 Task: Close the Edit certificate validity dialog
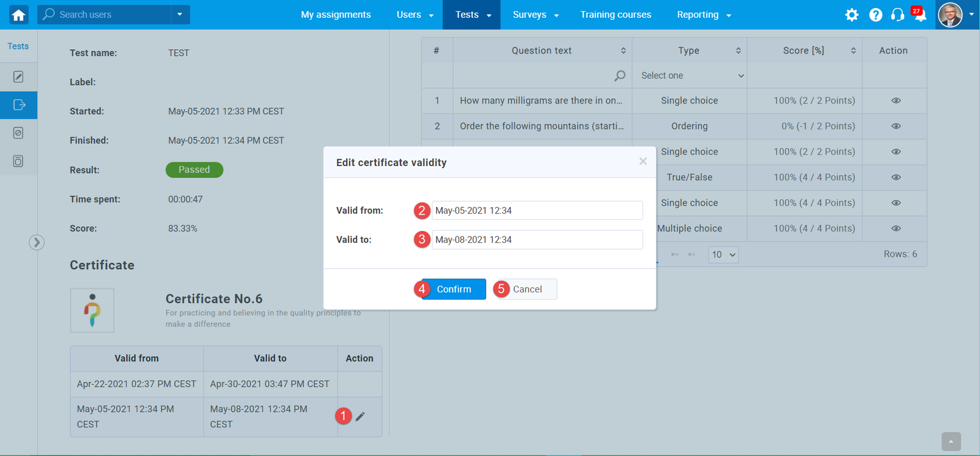(643, 161)
